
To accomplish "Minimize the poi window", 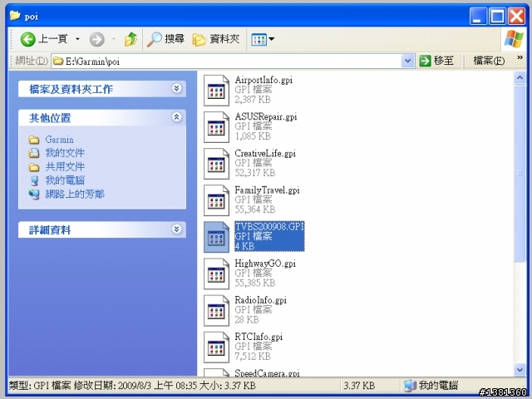I will click(x=478, y=16).
